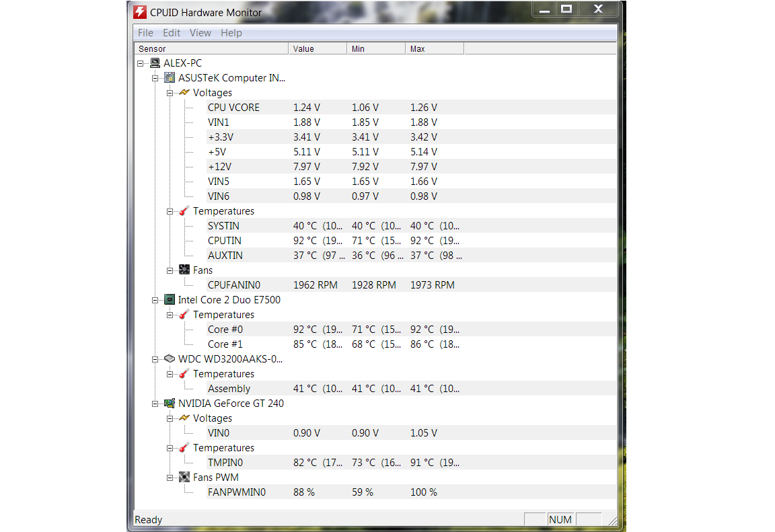The image size is (775, 532).
Task: Click the NVIDIA Voltages lightning icon
Action: [184, 418]
